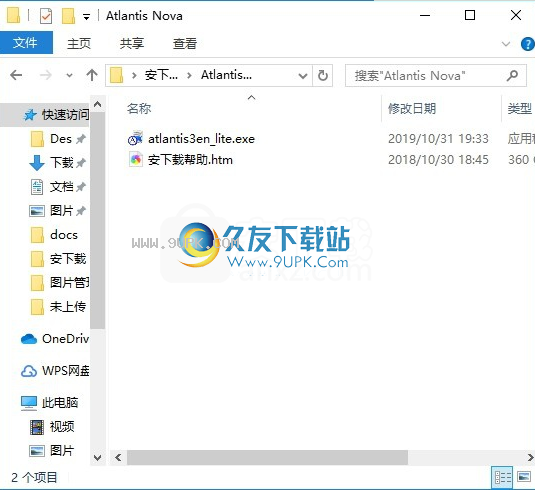Expand the ribbon with the chevron arrow

pyautogui.click(x=506, y=44)
